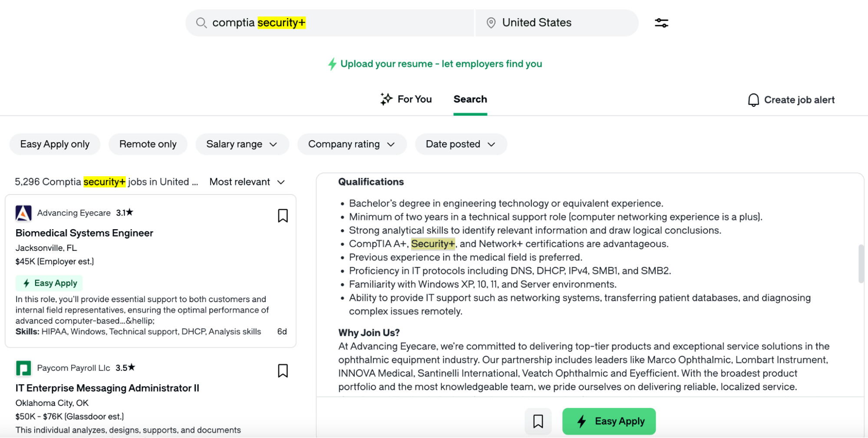The width and height of the screenshot is (868, 438).
Task: Select the Search tab
Action: coord(470,99)
